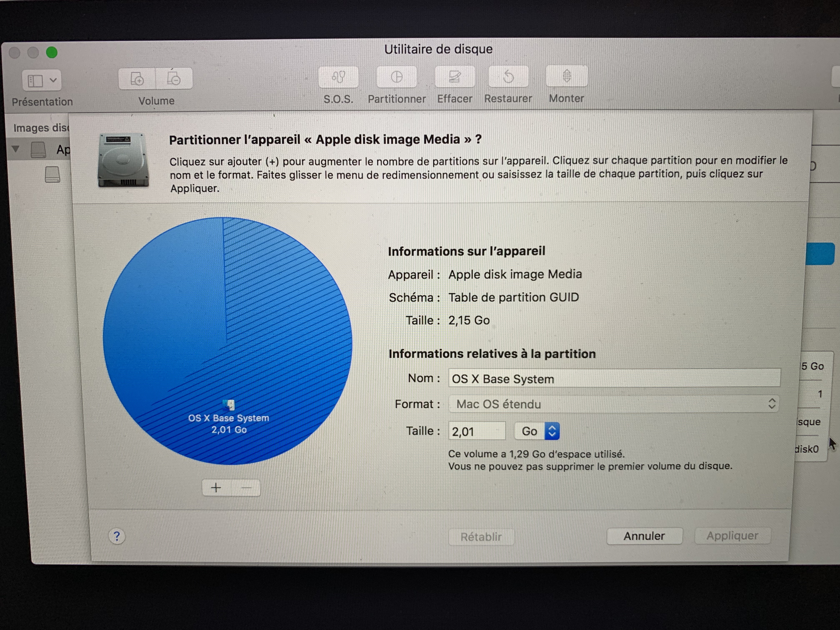The image size is (840, 630).
Task: Collapse the disk image tree in sidebar
Action: click(x=16, y=149)
